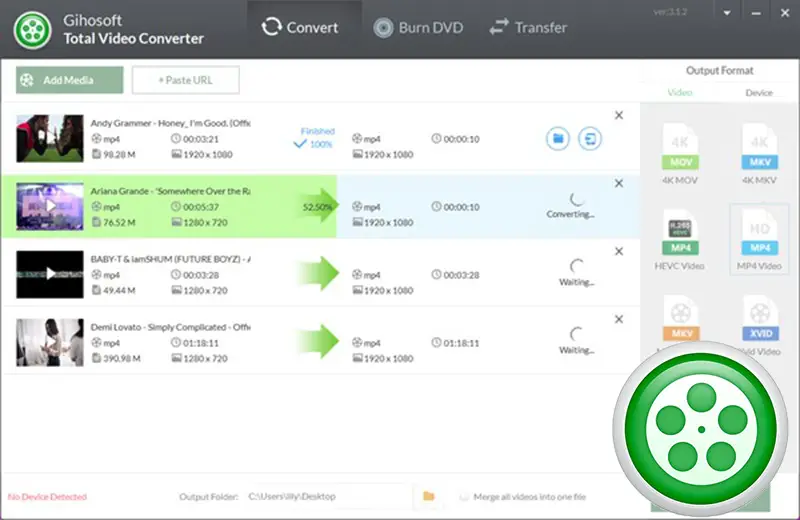
Task: Select title Andy Grammer - Honey, I'm Good
Action: tap(170, 123)
